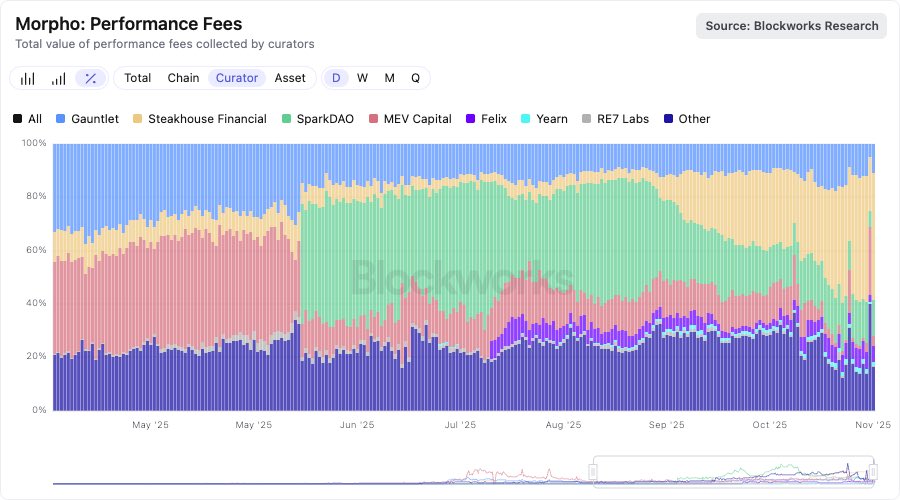Switch breakdown to Asset tab
This screenshot has height=500, width=900.
290,78
